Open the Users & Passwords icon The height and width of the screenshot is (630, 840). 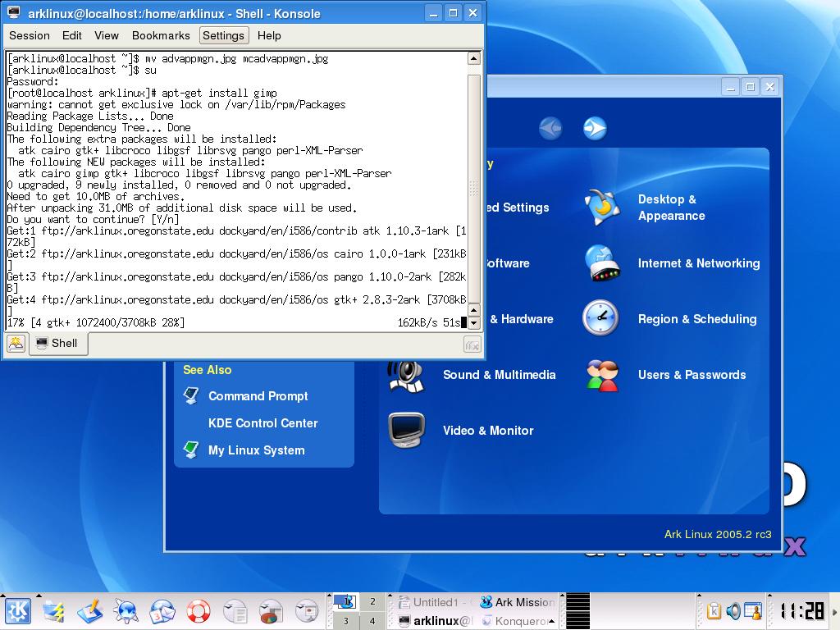click(602, 374)
